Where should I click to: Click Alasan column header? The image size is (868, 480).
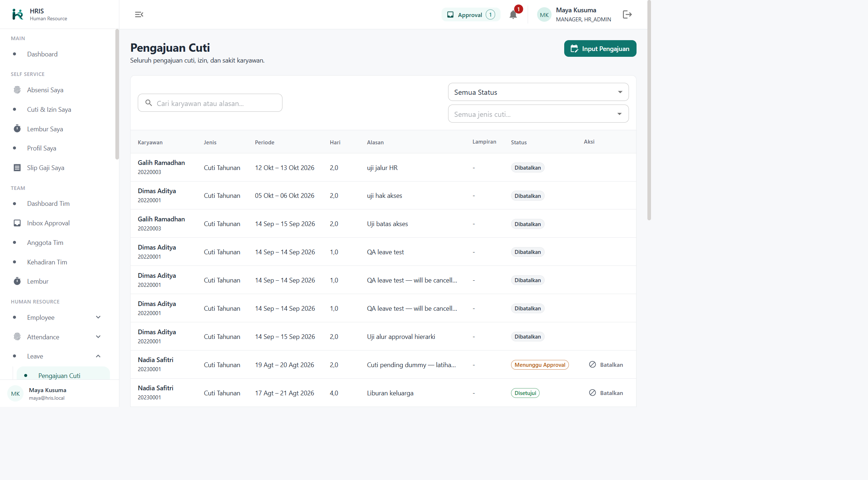coord(375,143)
